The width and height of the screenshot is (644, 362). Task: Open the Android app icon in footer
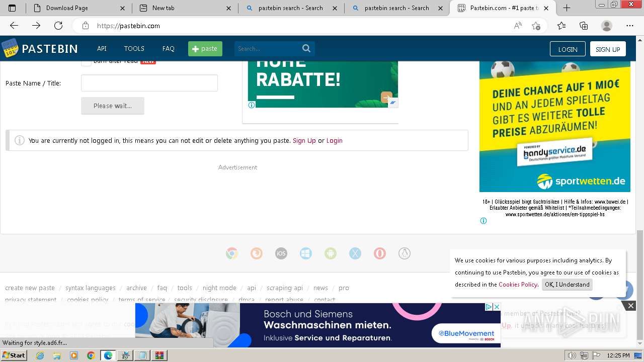pyautogui.click(x=331, y=253)
